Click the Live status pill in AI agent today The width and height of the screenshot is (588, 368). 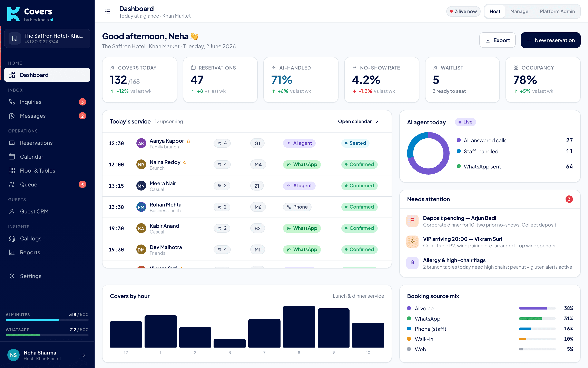pos(465,122)
